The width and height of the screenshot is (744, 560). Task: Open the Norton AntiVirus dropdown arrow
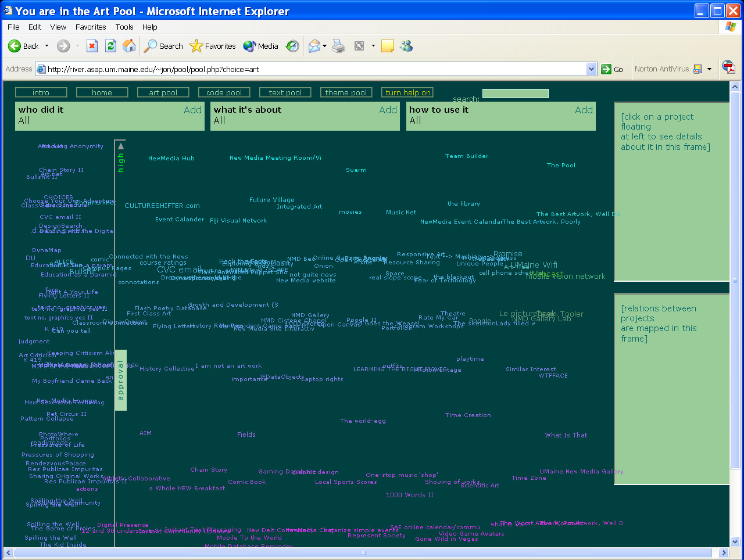tap(709, 69)
